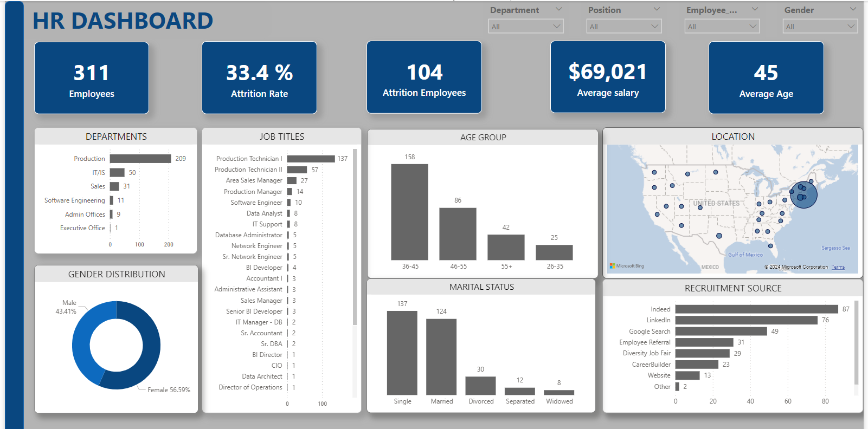
Task: Open the Terms link on the map
Action: point(838,267)
